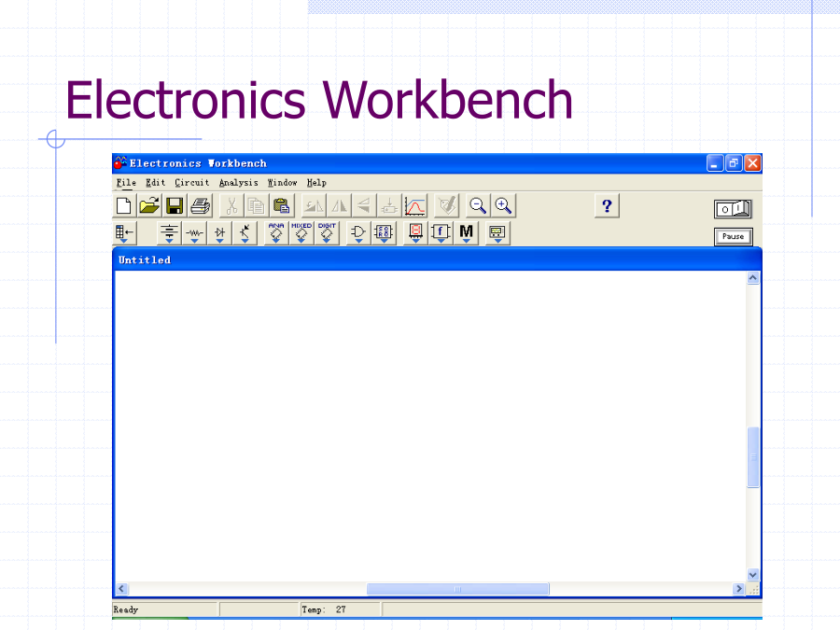
Task: Save circuit using floppy disk icon
Action: 175,205
